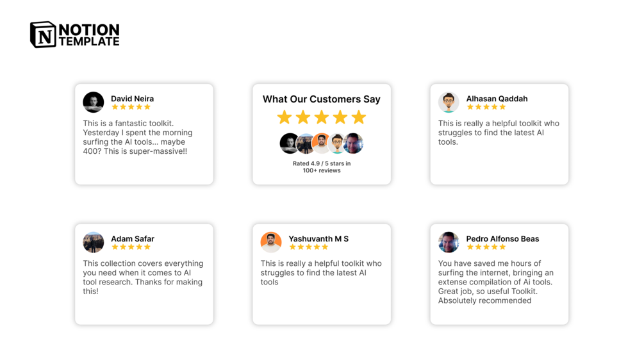644x362 pixels.
Task: Click Adam Safar's review text
Action: click(143, 277)
